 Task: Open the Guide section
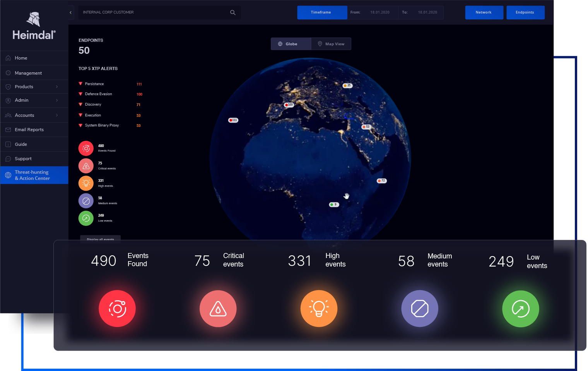tap(20, 144)
